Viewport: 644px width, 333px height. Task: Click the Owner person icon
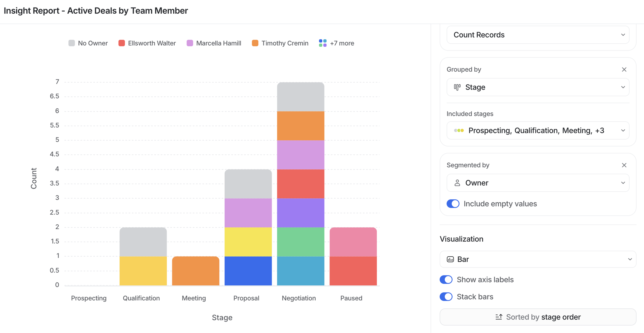pyautogui.click(x=457, y=183)
